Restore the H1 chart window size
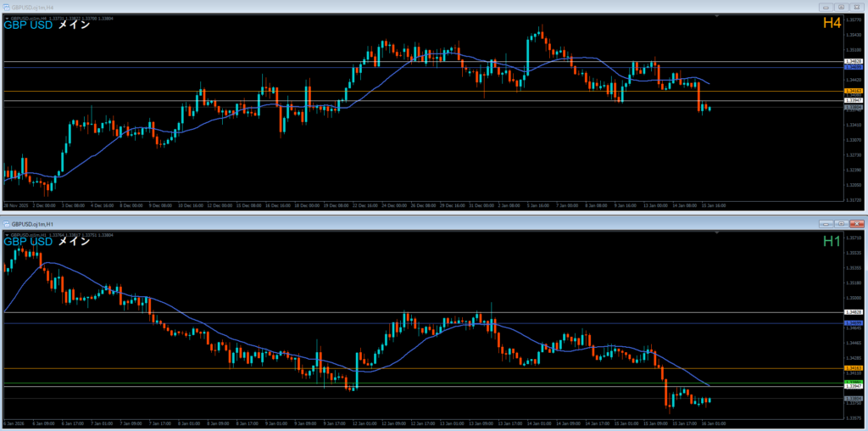The image size is (868, 431). [x=842, y=223]
